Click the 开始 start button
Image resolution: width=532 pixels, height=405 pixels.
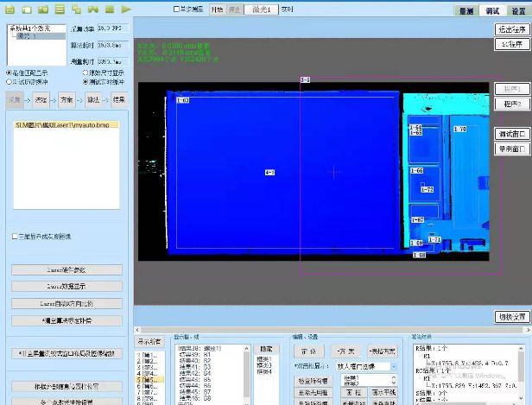click(217, 9)
